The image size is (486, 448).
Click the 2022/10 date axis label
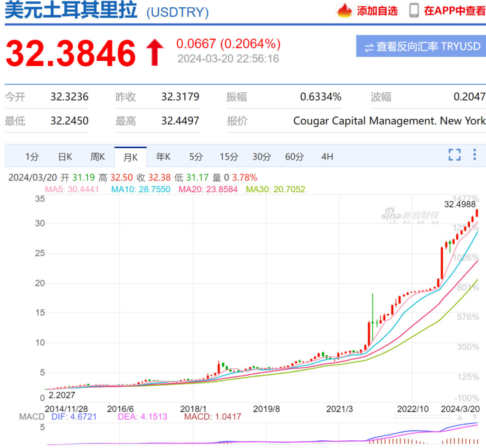point(413,409)
